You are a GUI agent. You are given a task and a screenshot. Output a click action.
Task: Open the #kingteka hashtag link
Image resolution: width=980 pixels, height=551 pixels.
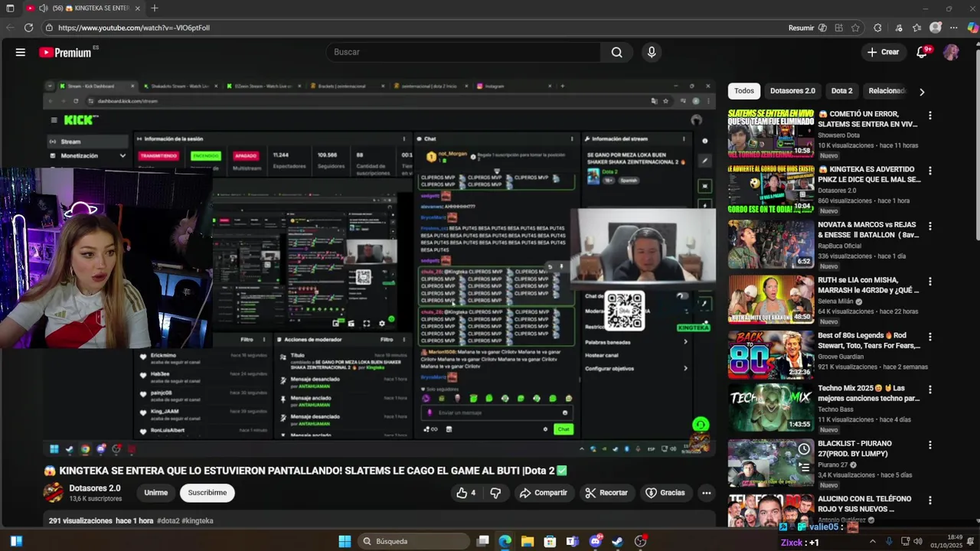(x=198, y=520)
